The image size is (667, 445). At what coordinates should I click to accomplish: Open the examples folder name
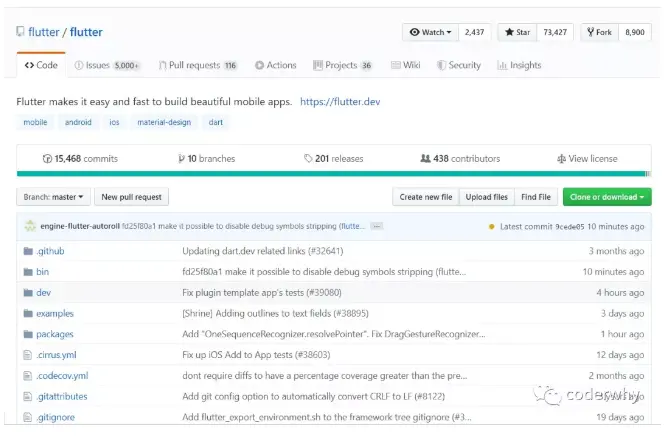(55, 314)
